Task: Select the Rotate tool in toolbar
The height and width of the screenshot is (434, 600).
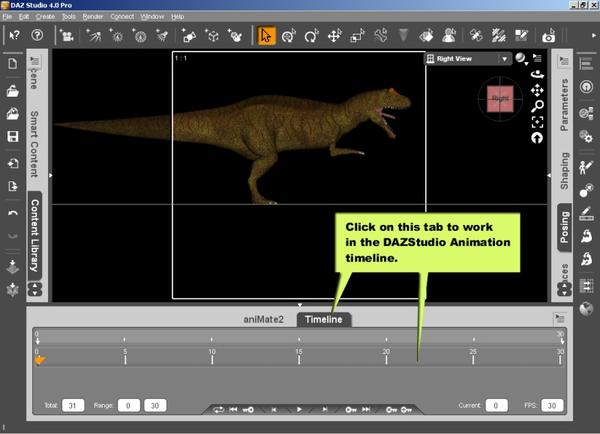Action: click(x=311, y=36)
